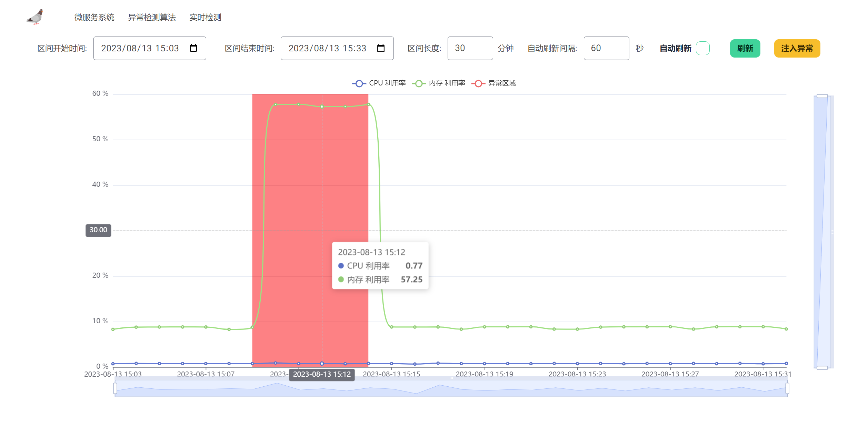
Task: Open 微服务系统 menu
Action: pos(94,17)
